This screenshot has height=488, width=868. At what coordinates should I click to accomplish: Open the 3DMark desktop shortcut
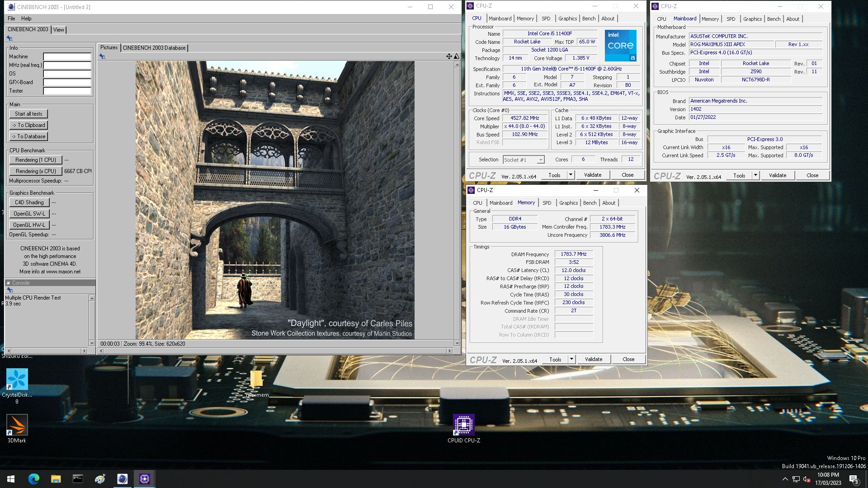pos(17,425)
